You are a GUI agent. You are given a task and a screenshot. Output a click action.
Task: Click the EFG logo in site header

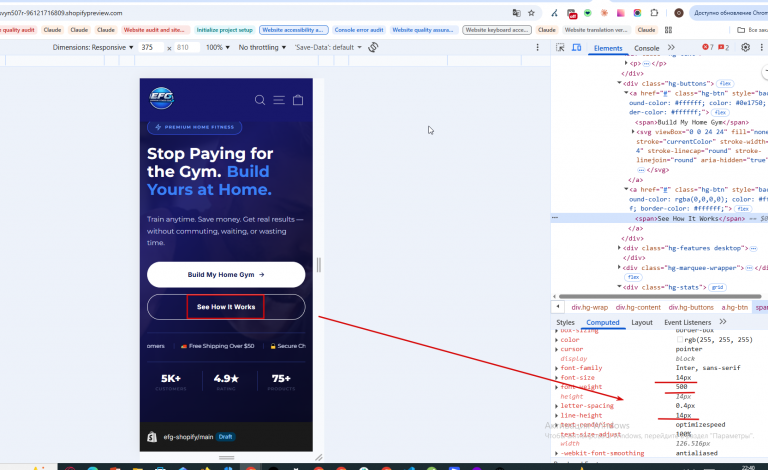[161, 98]
